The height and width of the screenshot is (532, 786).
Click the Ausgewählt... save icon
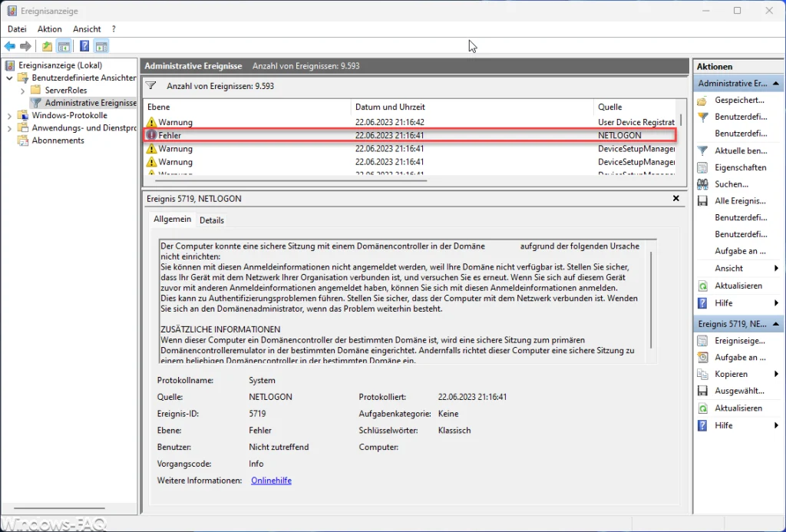[x=703, y=391]
